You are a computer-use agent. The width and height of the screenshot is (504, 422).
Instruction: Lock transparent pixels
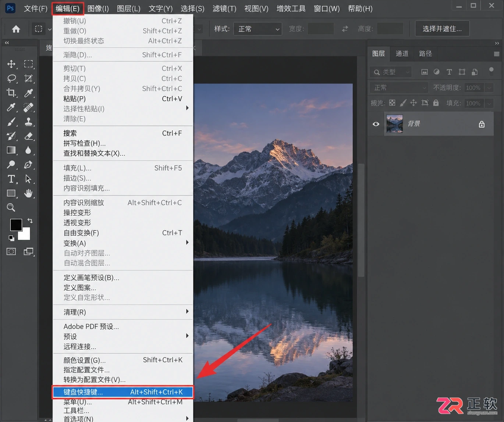click(393, 103)
